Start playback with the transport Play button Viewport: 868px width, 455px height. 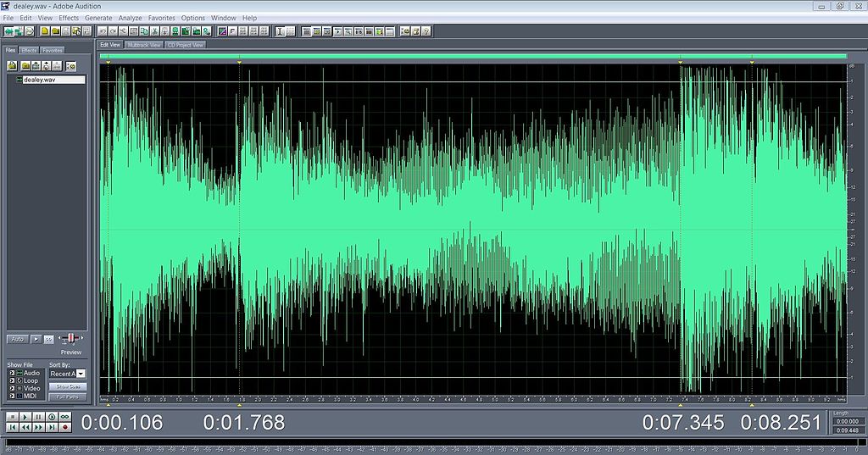coord(25,417)
